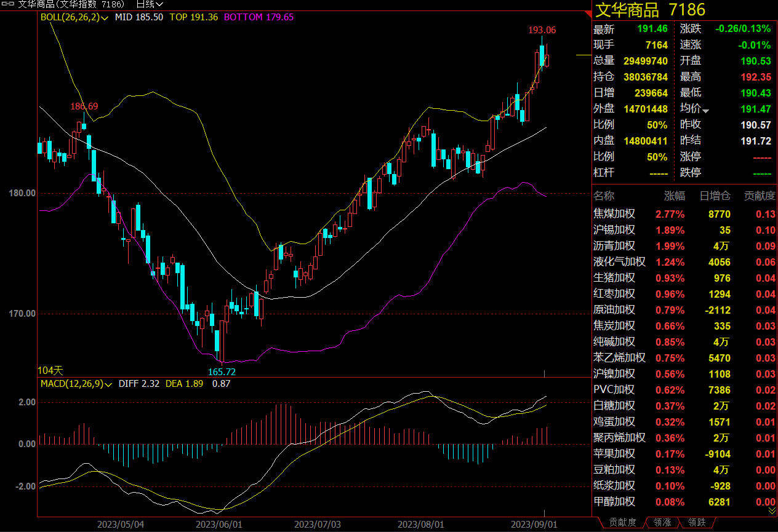Select the 沪锡加权 row

point(684,230)
